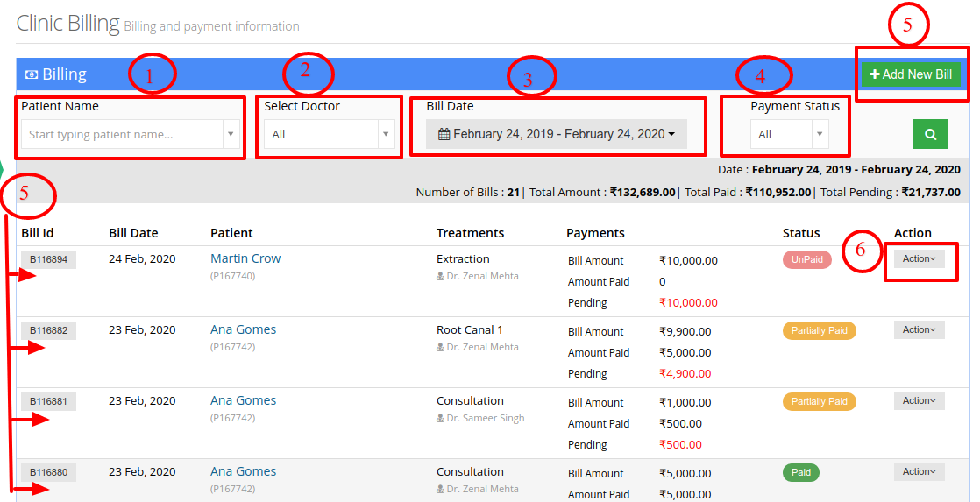Click doctor icon beside Dr. Sameer Singh
This screenshot has height=502, width=980.
(x=440, y=419)
